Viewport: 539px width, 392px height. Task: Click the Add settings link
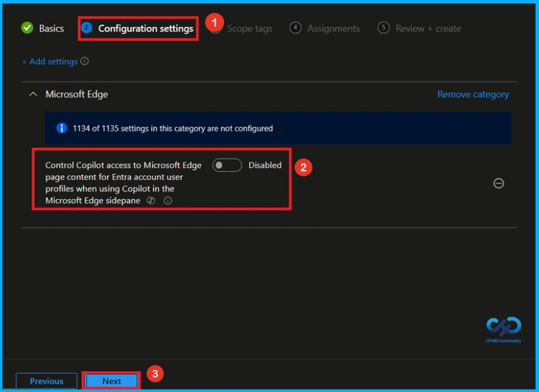[50, 62]
